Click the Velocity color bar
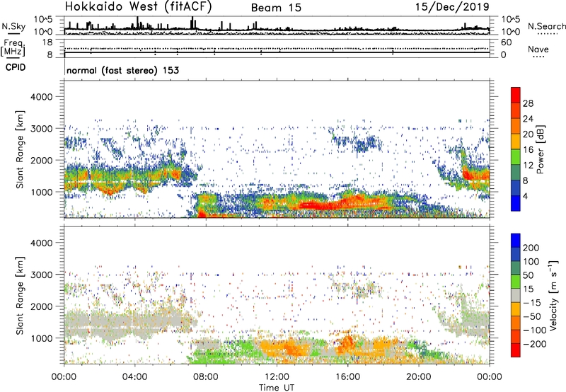 tap(516, 295)
